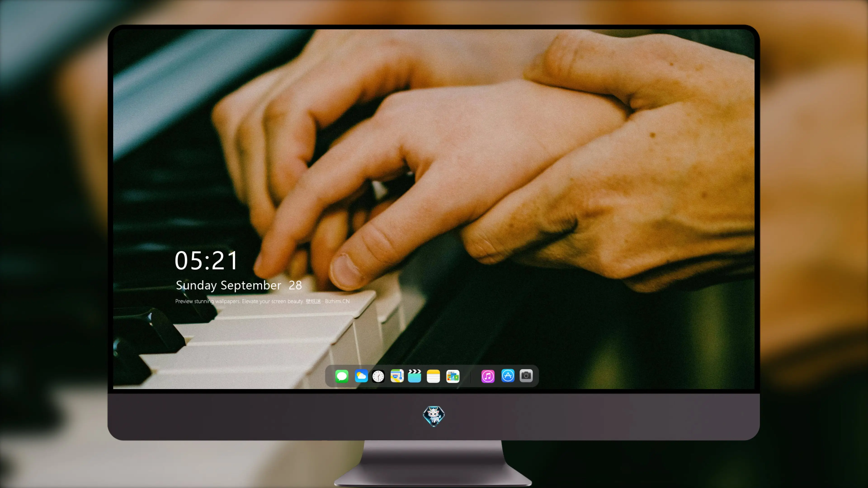Open the App Store in the dock
This screenshot has height=488, width=868.
508,376
